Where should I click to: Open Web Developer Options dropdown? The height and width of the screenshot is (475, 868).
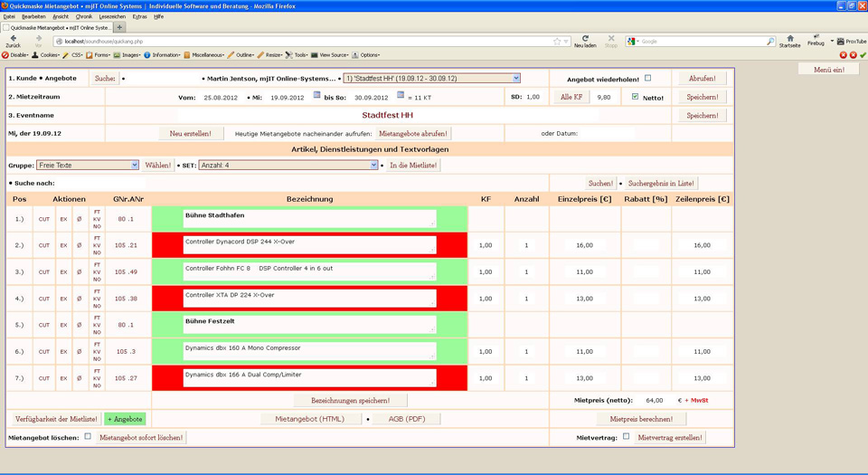click(366, 55)
